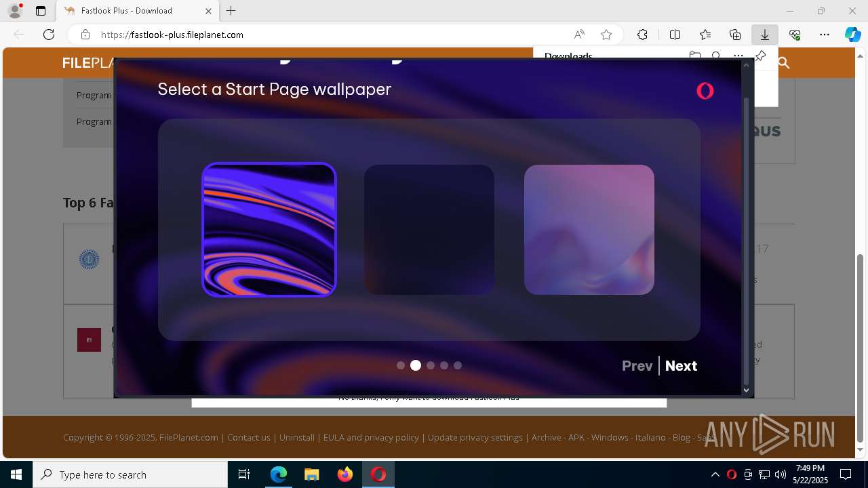Click the FilePlanet search magnifier
The width and height of the screenshot is (868, 488).
coord(784,63)
